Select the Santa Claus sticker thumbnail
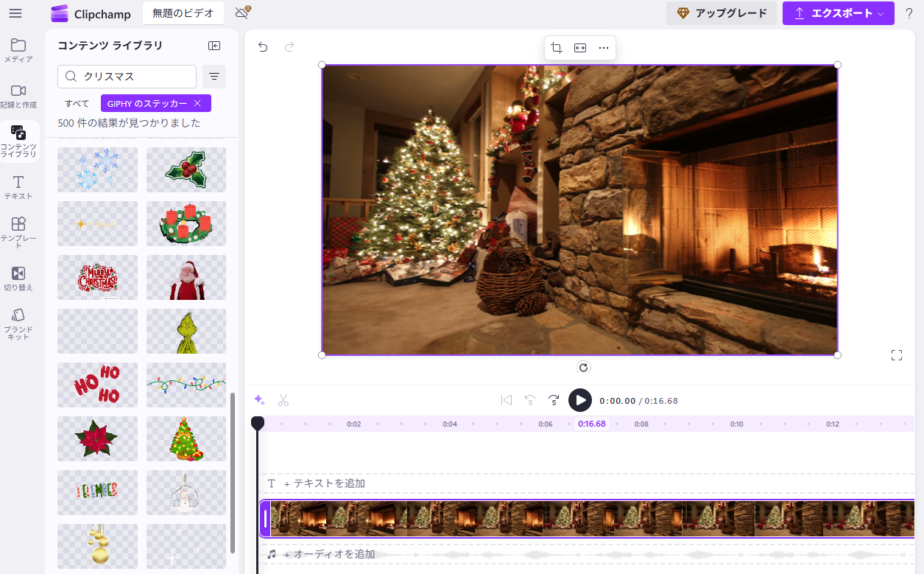The width and height of the screenshot is (924, 574). coord(186,277)
